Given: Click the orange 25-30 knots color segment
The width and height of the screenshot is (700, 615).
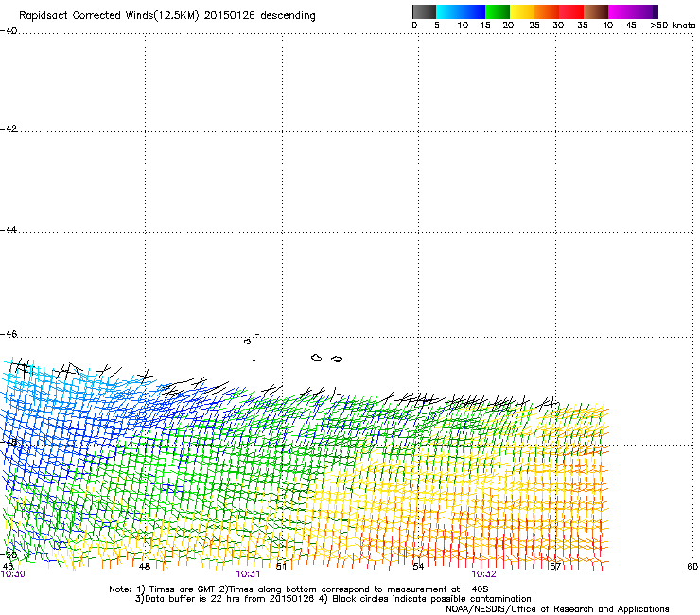Looking at the screenshot, I should tap(547, 11).
